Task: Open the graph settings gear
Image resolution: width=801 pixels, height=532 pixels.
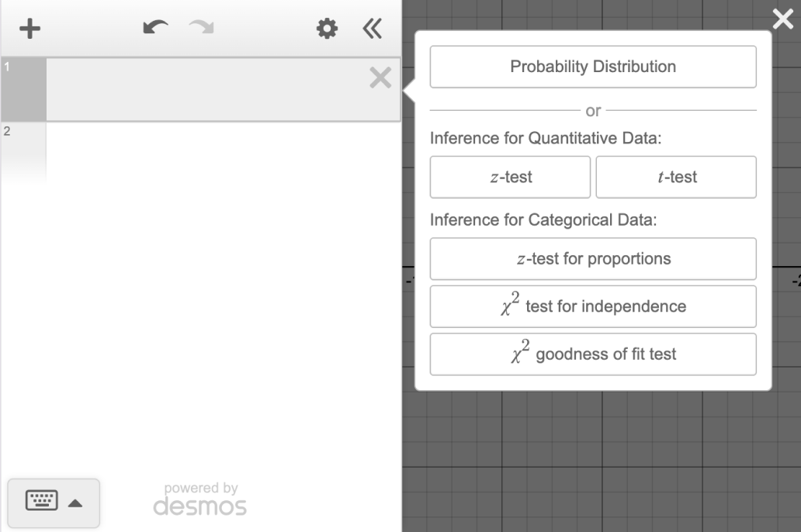Action: (x=328, y=29)
